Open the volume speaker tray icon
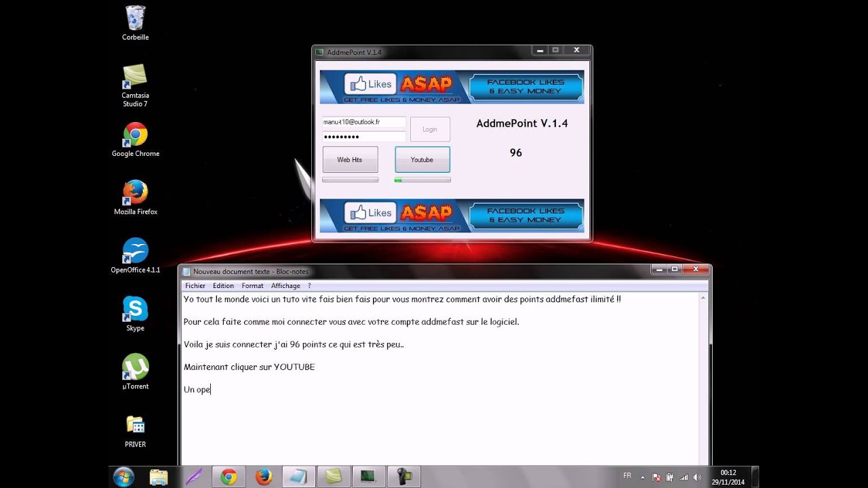This screenshot has width=868, height=488. (698, 477)
